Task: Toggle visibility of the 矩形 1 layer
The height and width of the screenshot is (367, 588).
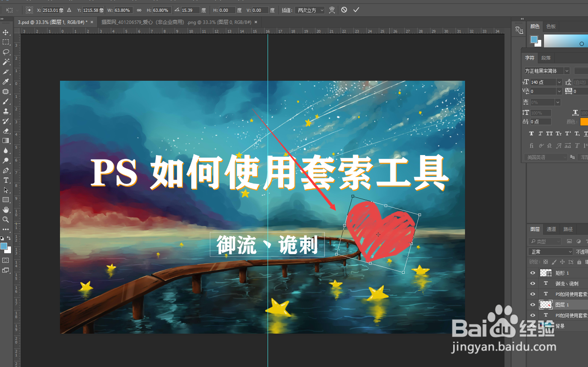Action: [533, 273]
